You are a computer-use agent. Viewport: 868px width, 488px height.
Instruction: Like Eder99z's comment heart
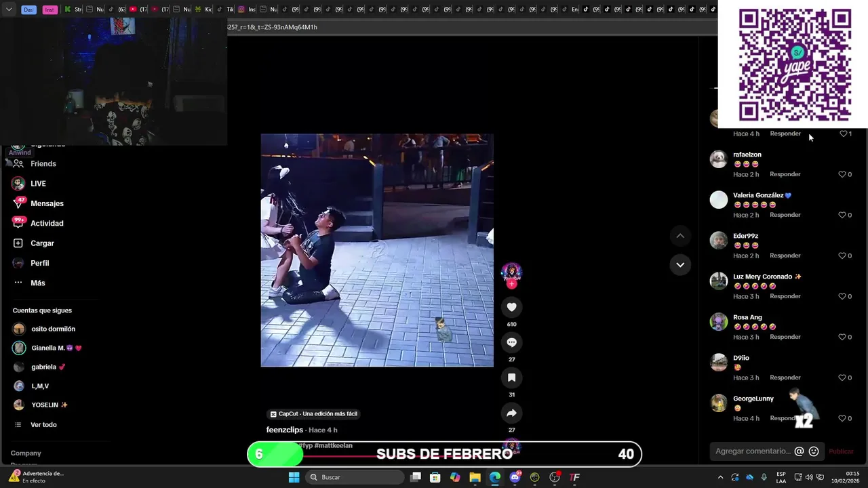tap(842, 256)
